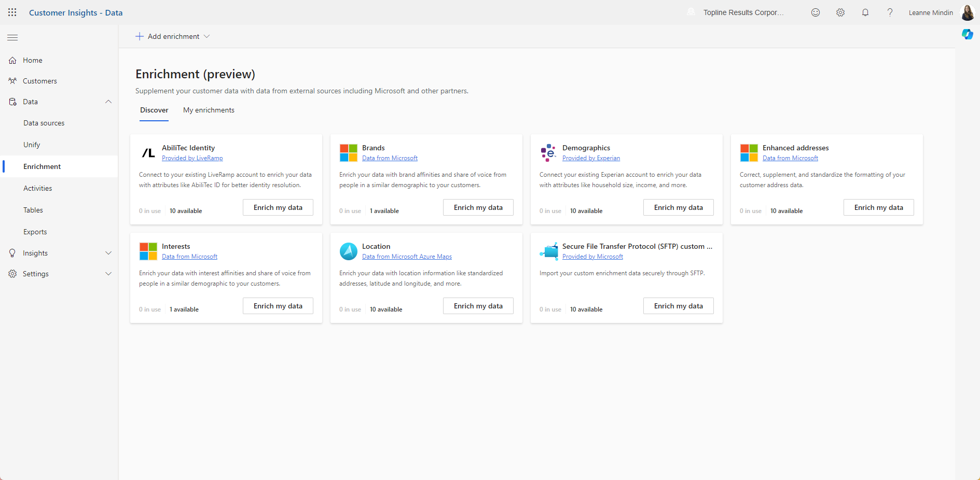This screenshot has height=480, width=980.
Task: Open Data from Microsoft link under Interests
Action: click(x=189, y=257)
